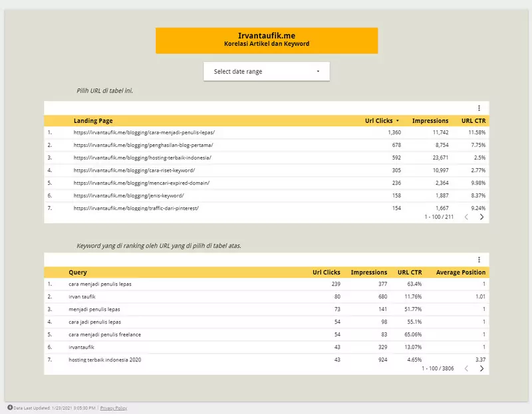The width and height of the screenshot is (532, 414).
Task: Sort Landing Page table by Url Clicks
Action: (382, 121)
